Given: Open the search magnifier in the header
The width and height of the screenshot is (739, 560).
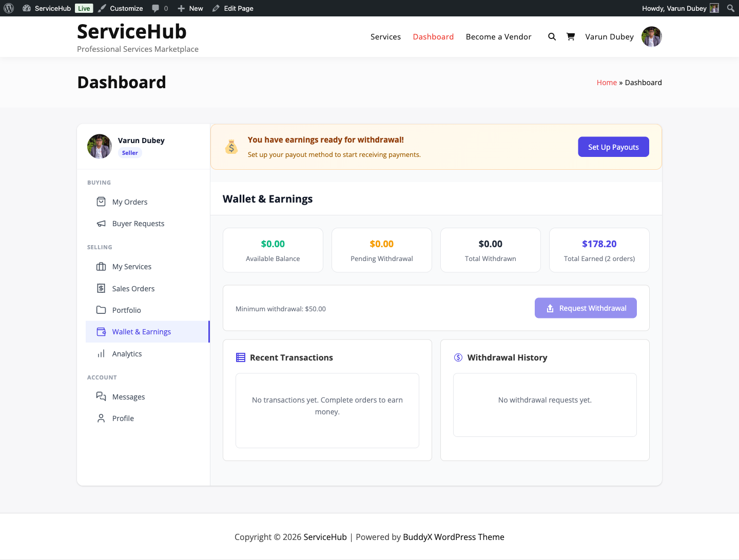Looking at the screenshot, I should [x=552, y=36].
